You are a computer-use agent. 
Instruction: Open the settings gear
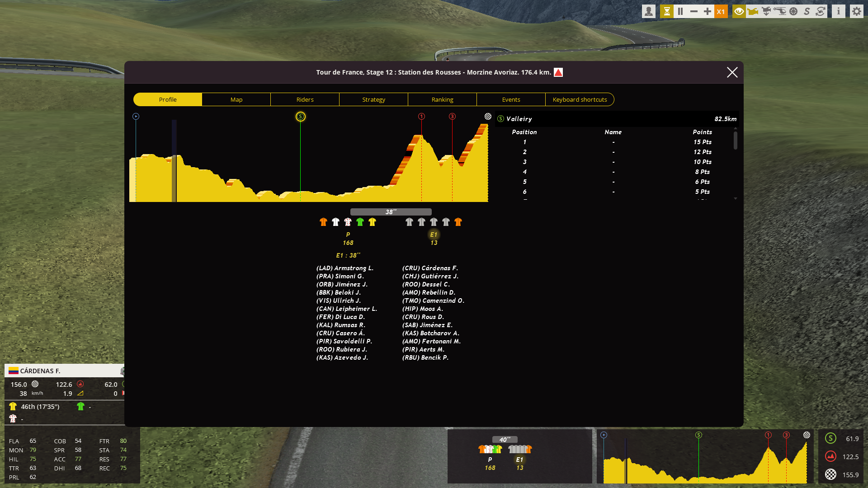point(857,11)
